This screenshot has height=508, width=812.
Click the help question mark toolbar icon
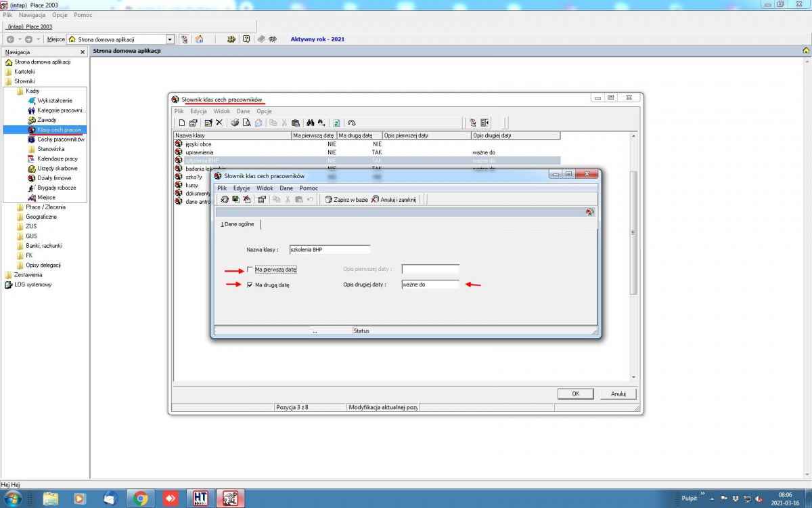click(246, 39)
